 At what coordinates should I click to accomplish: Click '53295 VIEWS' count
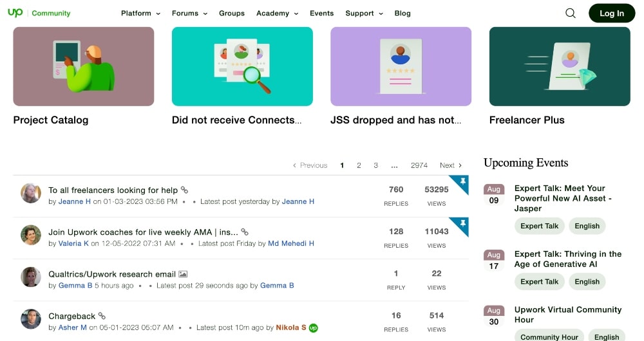[x=437, y=196]
